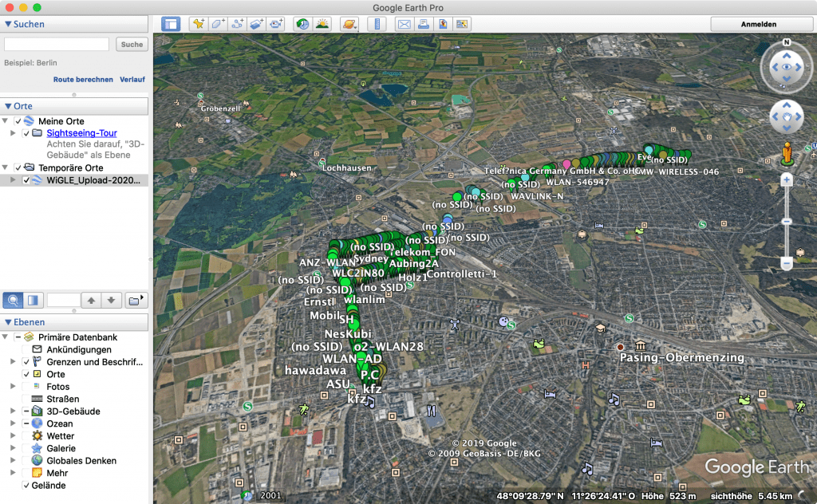Toggle places split view button
The image size is (817, 504).
coord(33,300)
